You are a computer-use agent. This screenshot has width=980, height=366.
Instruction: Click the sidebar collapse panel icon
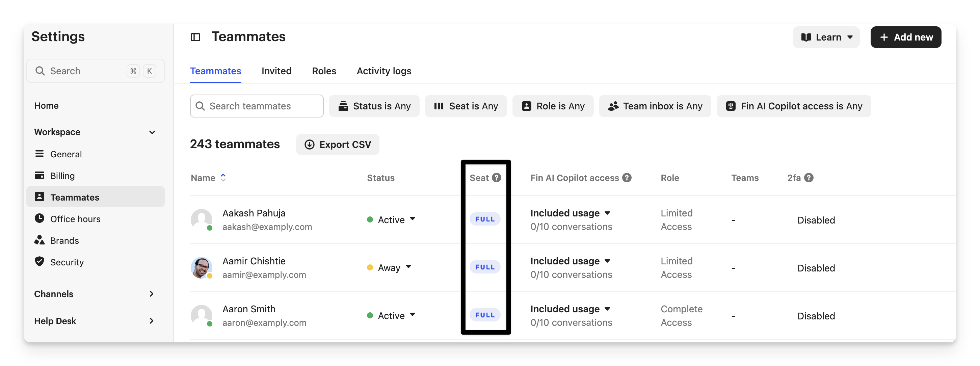pos(195,37)
